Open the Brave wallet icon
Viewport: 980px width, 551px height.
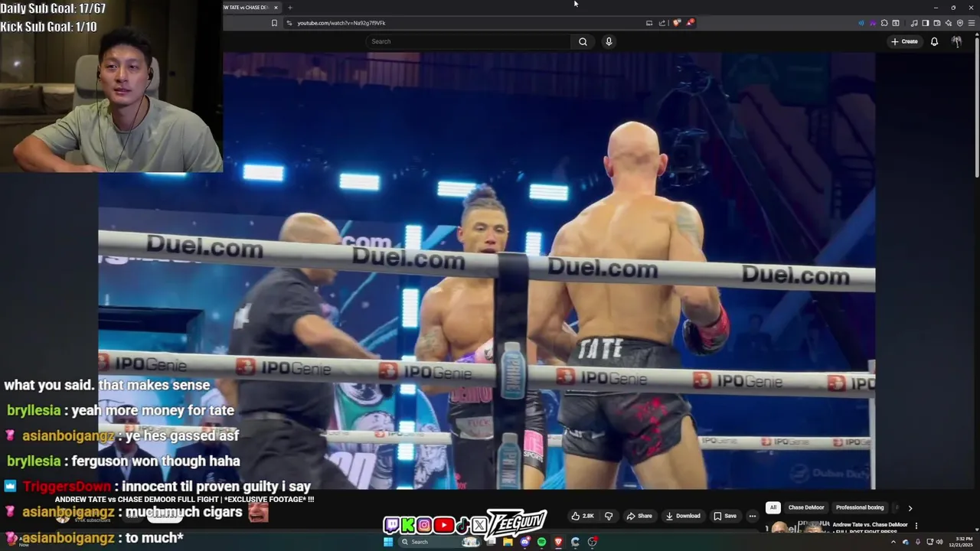[x=937, y=23]
